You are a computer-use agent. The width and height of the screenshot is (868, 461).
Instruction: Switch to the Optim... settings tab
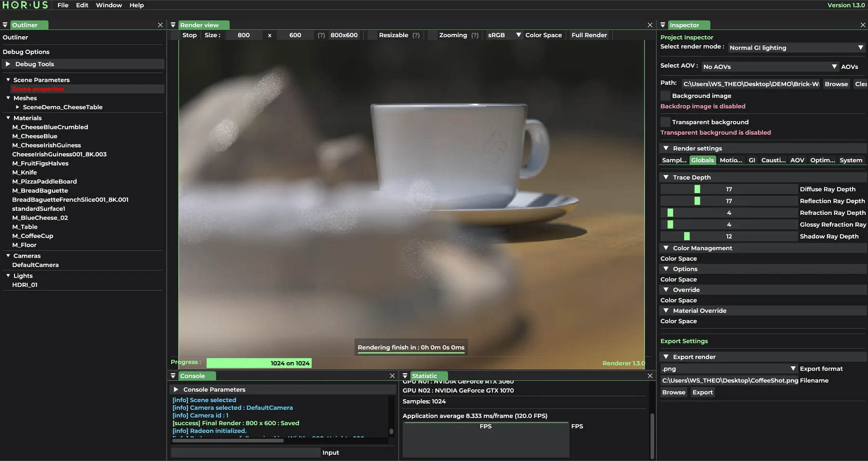[x=823, y=160]
